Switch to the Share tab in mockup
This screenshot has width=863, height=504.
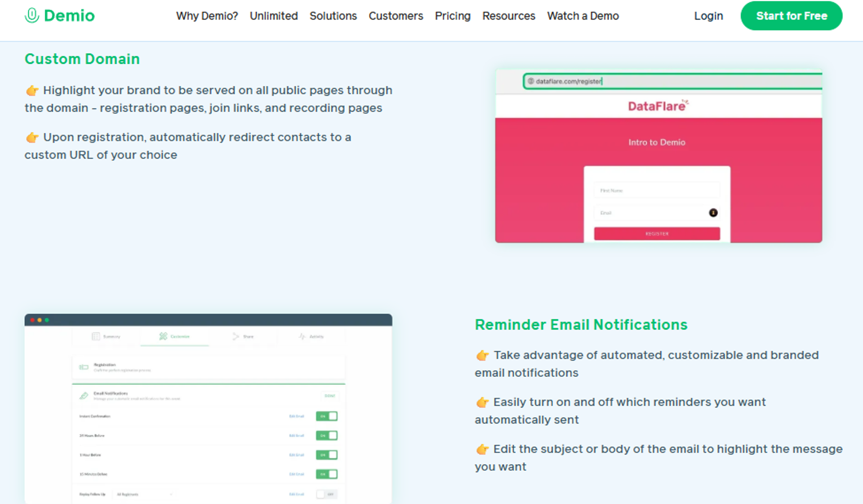(x=243, y=336)
